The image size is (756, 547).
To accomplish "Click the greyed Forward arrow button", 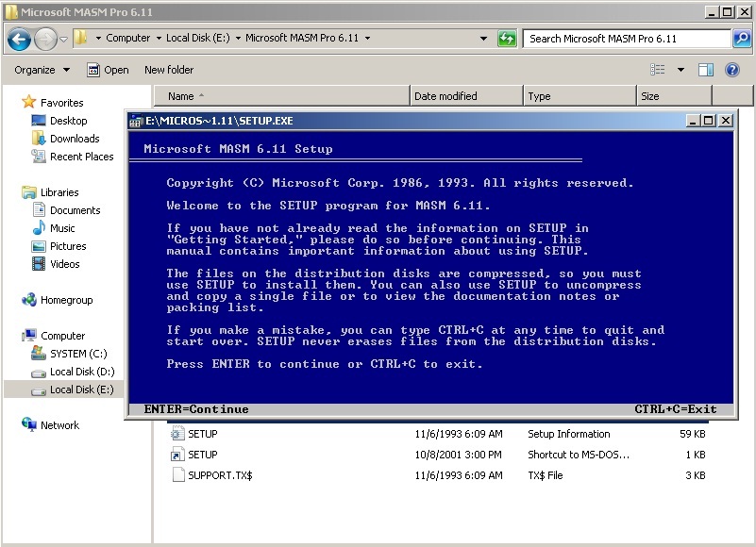I will coord(46,39).
